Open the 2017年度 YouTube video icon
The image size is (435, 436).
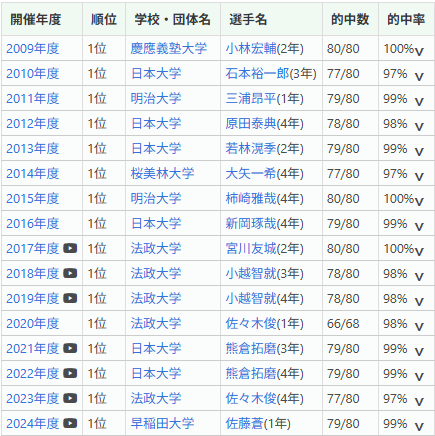(x=70, y=248)
